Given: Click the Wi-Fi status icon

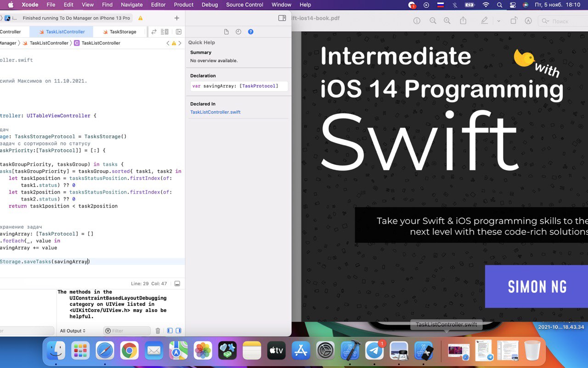Looking at the screenshot, I should 486,5.
